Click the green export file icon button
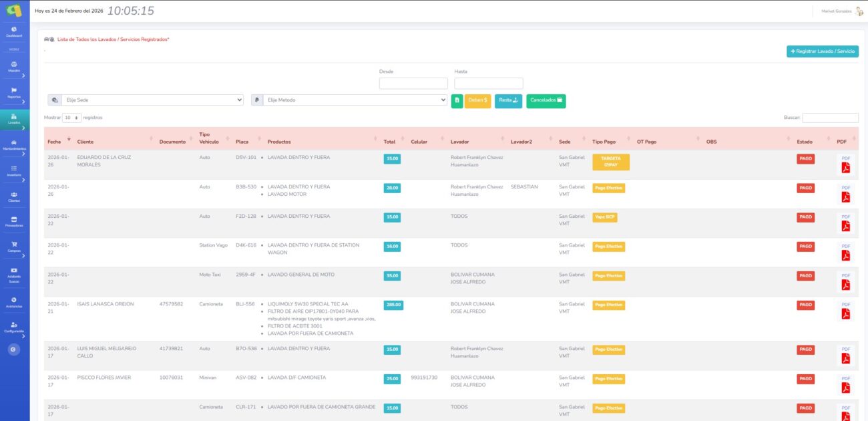Screen dimensions: 868x421 coord(457,100)
